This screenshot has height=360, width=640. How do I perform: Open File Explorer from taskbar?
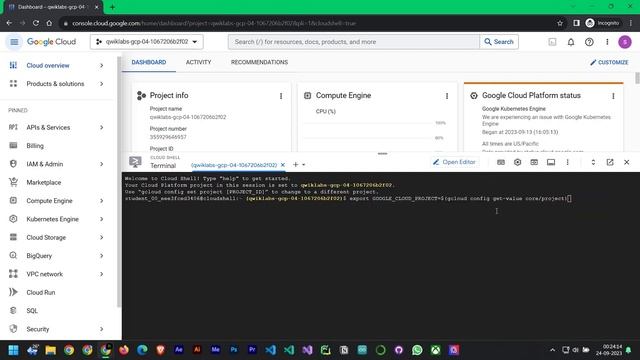click(x=51, y=350)
